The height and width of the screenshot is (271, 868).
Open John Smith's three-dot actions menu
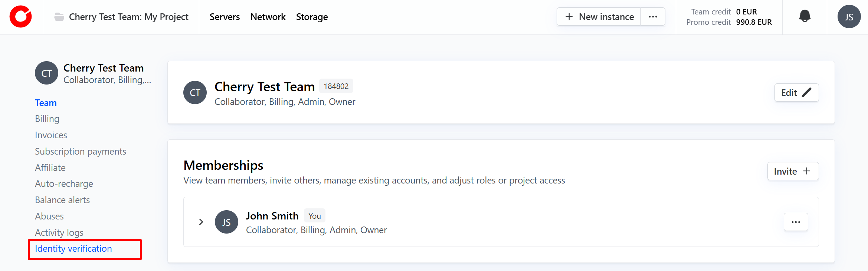796,222
